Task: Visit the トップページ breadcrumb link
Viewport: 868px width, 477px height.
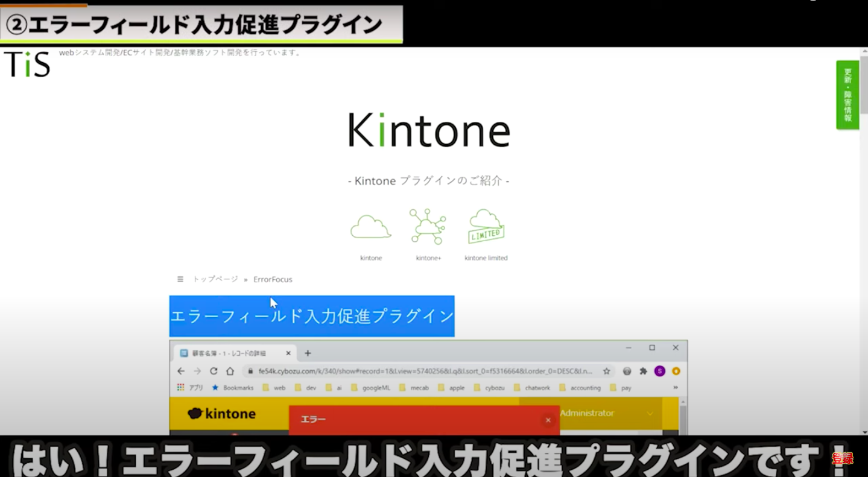Action: click(214, 279)
